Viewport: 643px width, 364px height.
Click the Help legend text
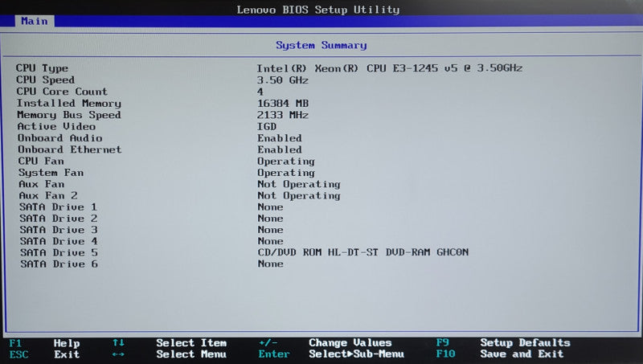[x=67, y=343]
